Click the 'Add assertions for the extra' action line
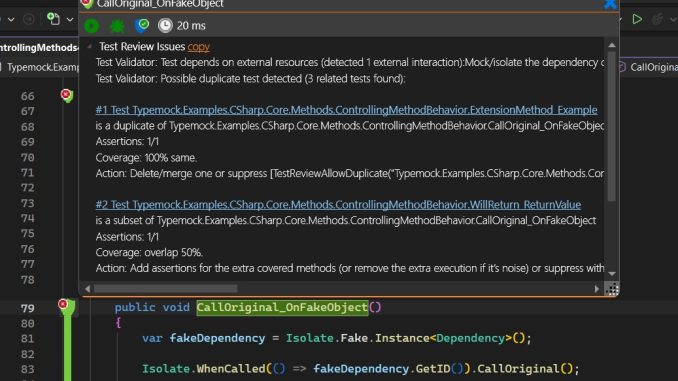 350,268
